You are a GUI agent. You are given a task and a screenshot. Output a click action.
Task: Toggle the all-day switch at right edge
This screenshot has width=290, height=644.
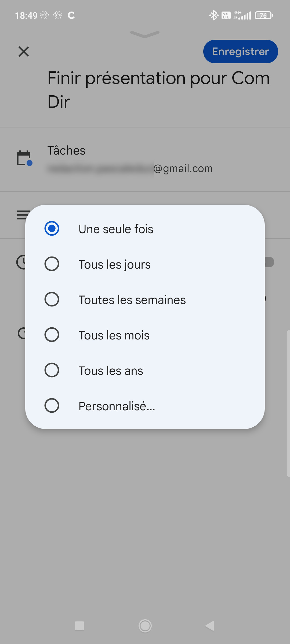(x=269, y=262)
